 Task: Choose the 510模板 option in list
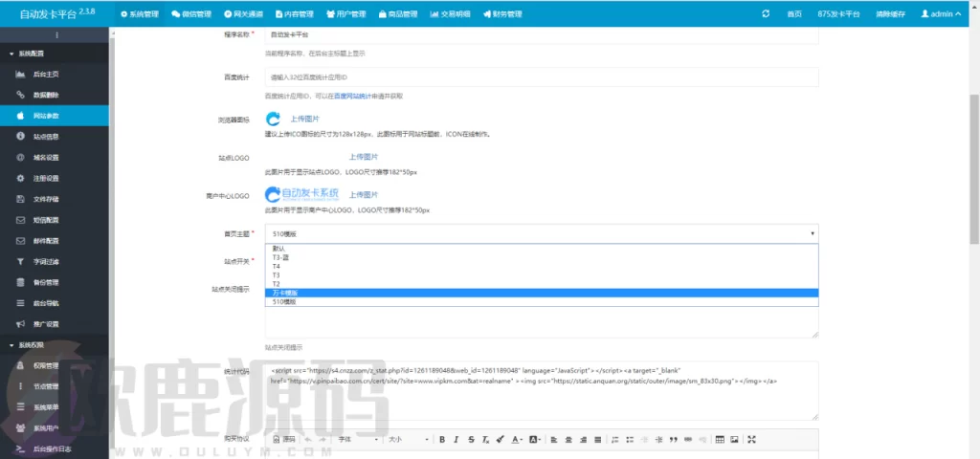(542, 301)
